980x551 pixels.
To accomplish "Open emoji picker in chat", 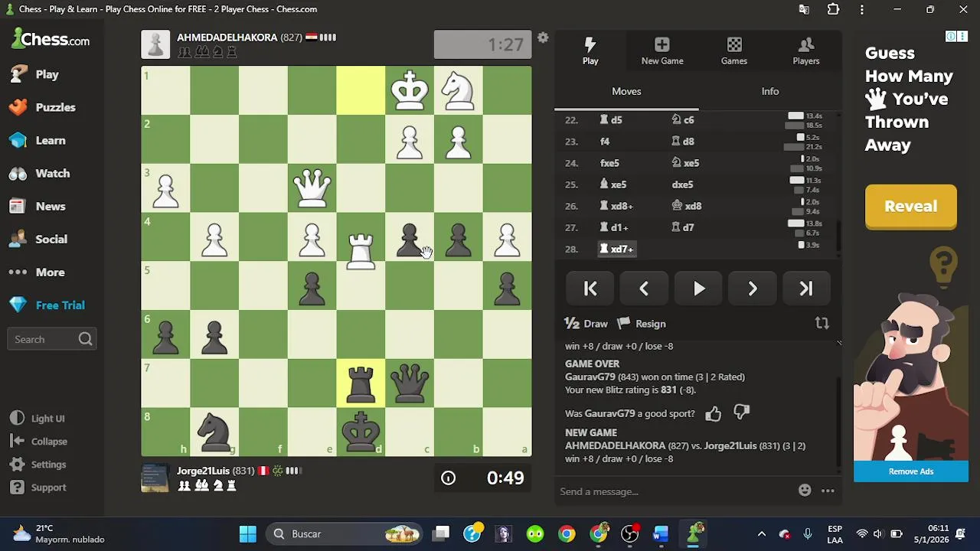I will click(x=805, y=491).
